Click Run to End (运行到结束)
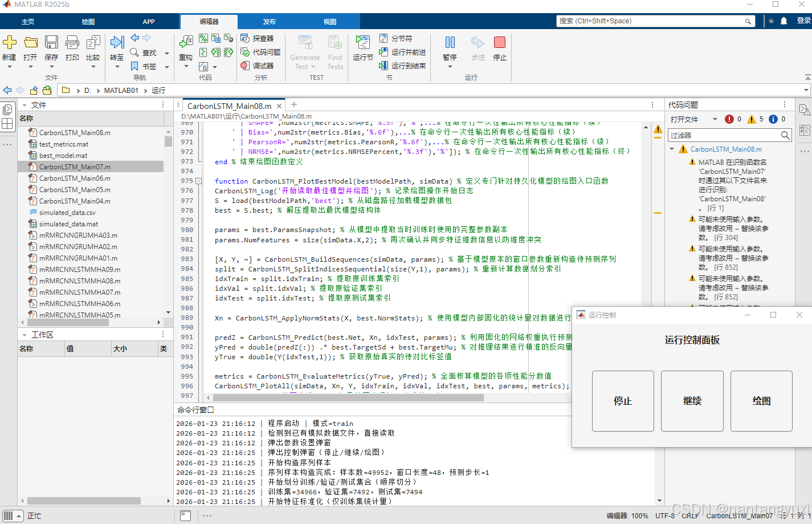Image resolution: width=812 pixels, height=524 pixels. pos(402,66)
